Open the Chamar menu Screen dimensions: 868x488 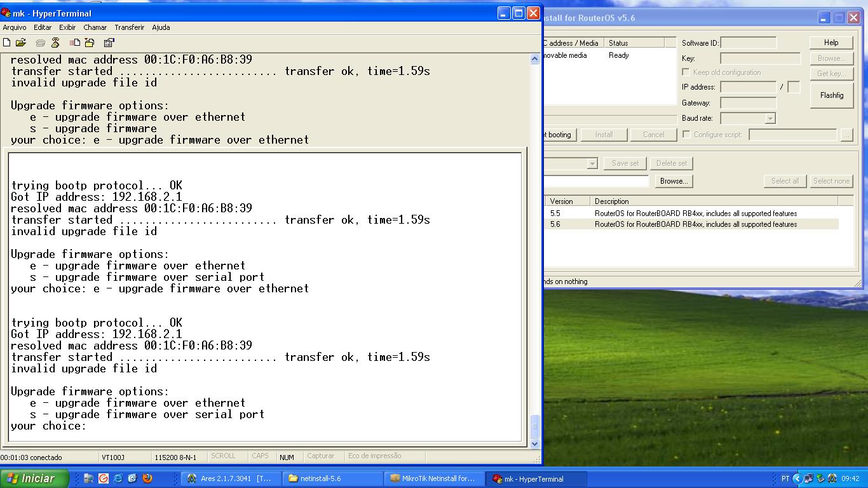click(95, 27)
